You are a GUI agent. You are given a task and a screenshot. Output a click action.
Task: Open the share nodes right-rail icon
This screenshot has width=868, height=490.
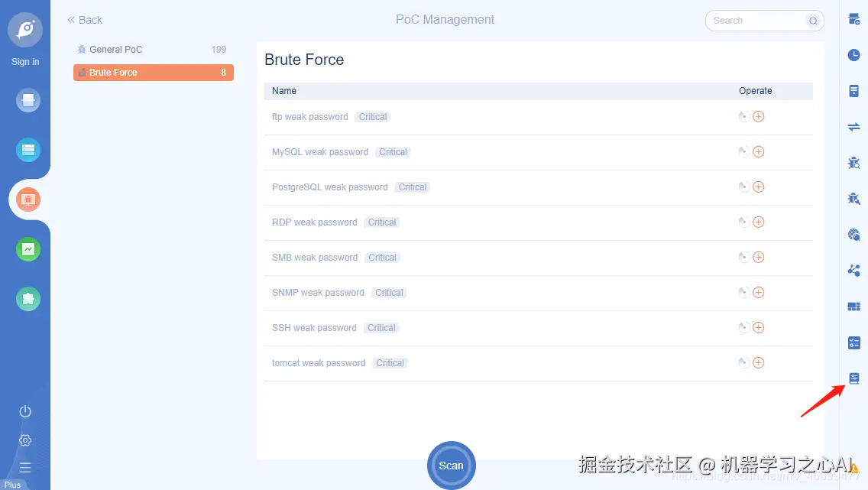point(853,270)
